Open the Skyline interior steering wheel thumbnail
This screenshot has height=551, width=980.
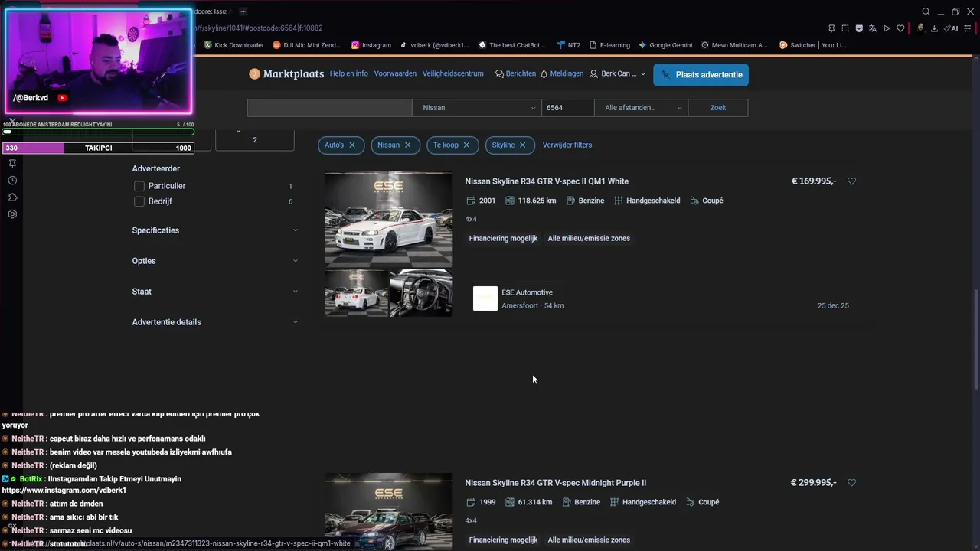(421, 292)
